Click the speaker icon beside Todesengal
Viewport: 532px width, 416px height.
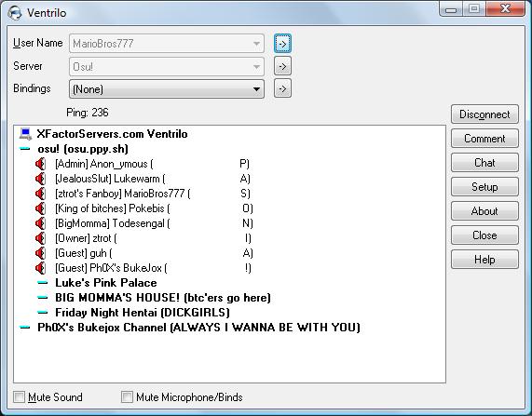click(40, 223)
